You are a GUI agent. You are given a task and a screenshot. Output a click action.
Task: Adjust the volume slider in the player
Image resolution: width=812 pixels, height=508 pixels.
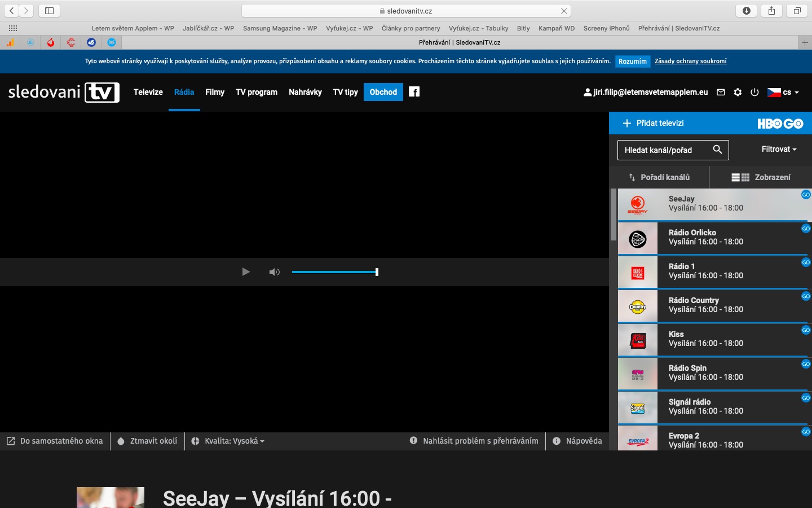tap(335, 272)
